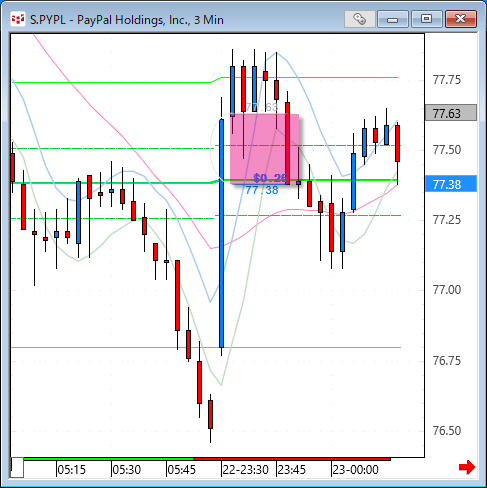Click the red scroll-right arrow
The height and width of the screenshot is (488, 487).
coord(467,467)
